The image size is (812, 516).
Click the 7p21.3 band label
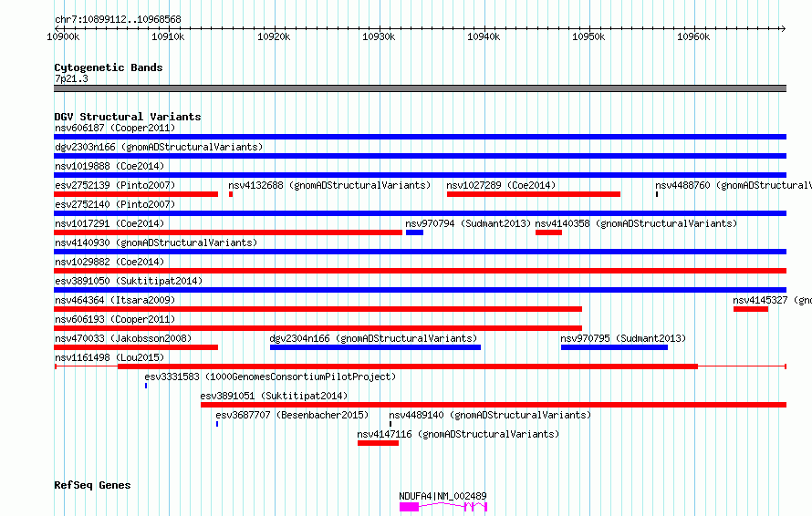pos(71,78)
